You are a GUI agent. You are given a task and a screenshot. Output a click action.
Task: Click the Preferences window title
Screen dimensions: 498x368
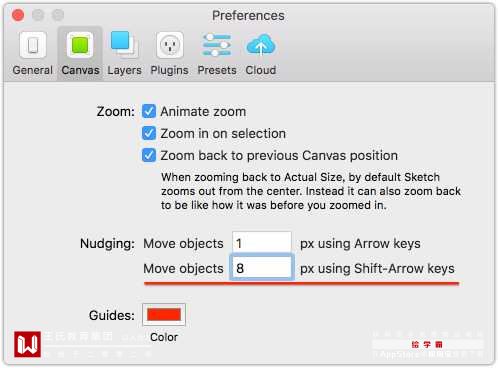[x=248, y=15]
